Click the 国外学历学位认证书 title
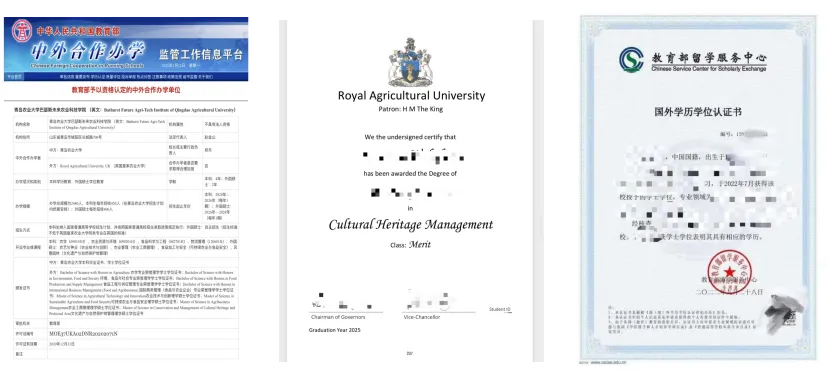Screen dimensions: 828x370 pos(698,112)
